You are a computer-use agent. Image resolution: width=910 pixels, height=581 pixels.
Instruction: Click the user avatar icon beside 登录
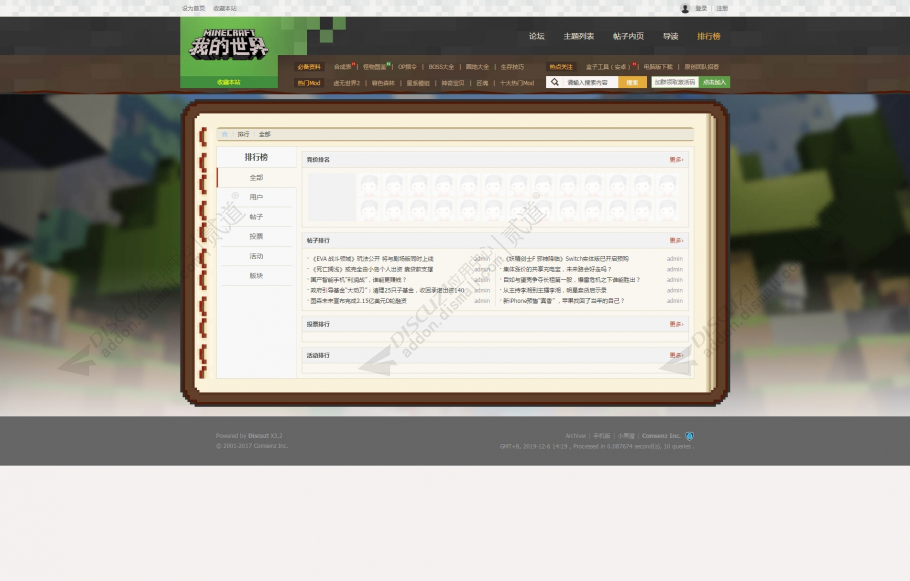(685, 8)
